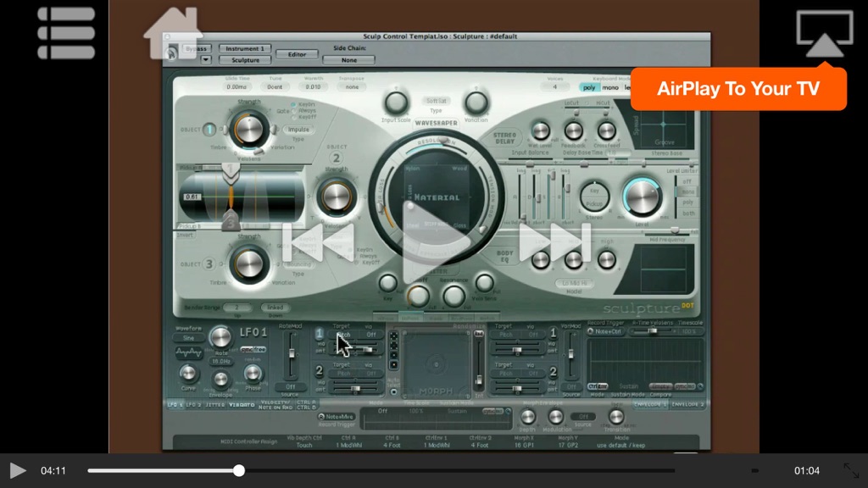Switch to Velocity/Note On Rnd tab

275,405
